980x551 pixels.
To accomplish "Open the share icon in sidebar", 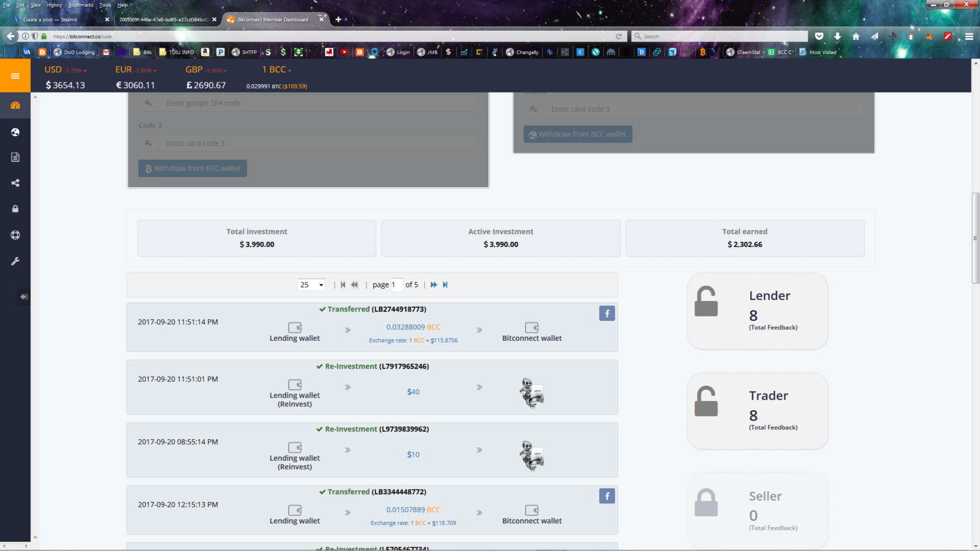I will click(x=15, y=183).
